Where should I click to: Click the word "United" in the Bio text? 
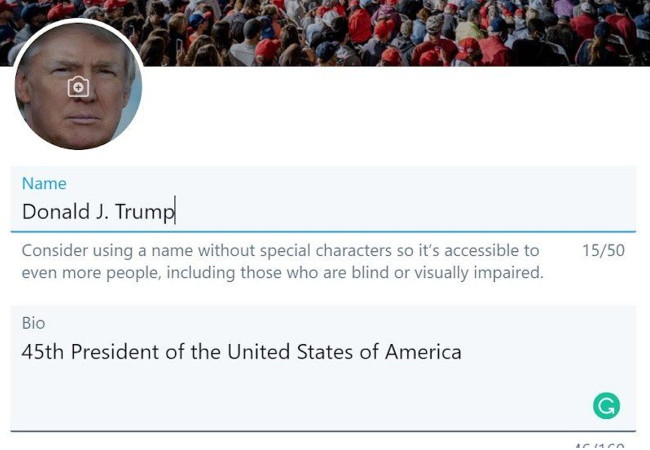258,352
